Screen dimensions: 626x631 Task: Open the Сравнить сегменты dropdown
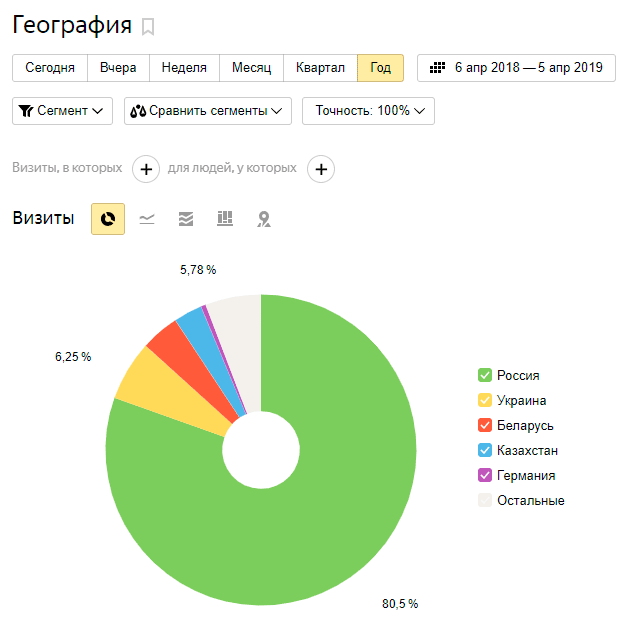point(208,111)
